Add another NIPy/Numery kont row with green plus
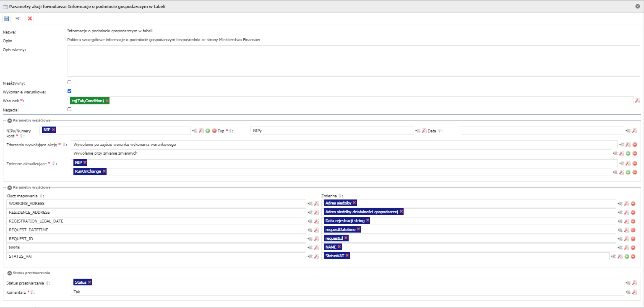644x308 pixels. click(208, 131)
